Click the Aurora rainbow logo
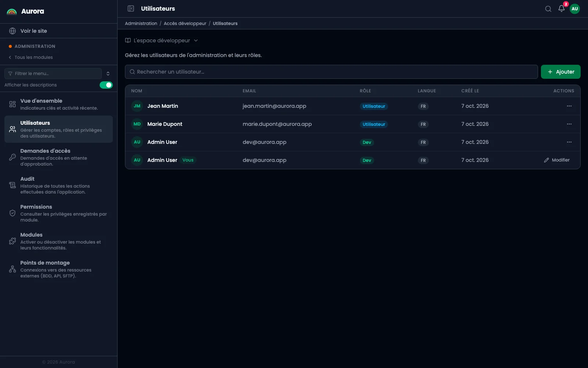The width and height of the screenshot is (588, 368). [x=12, y=11]
